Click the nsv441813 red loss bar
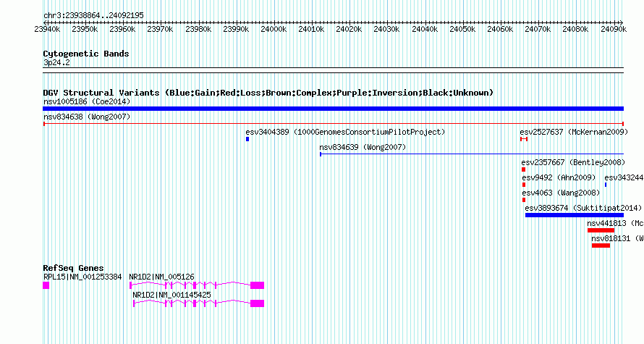Screen dimensions: 644x344 (x=601, y=230)
